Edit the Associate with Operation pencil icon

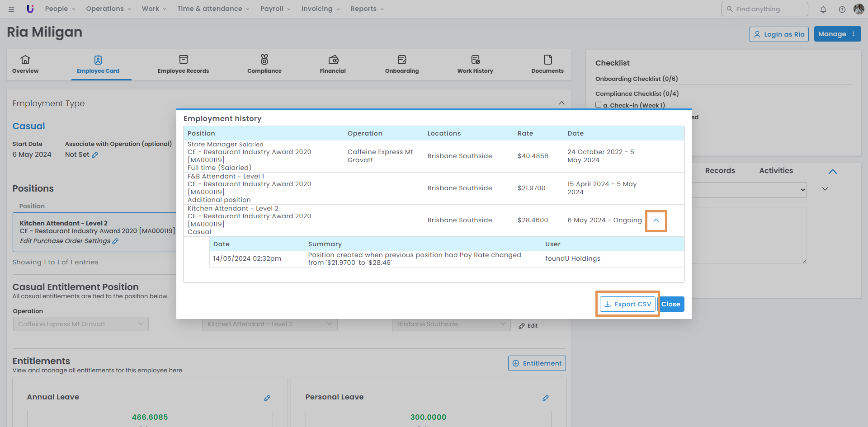(95, 155)
